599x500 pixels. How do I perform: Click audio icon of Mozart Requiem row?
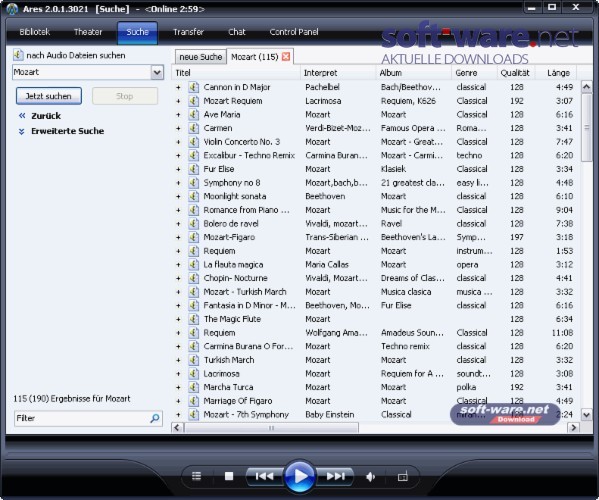(x=194, y=101)
